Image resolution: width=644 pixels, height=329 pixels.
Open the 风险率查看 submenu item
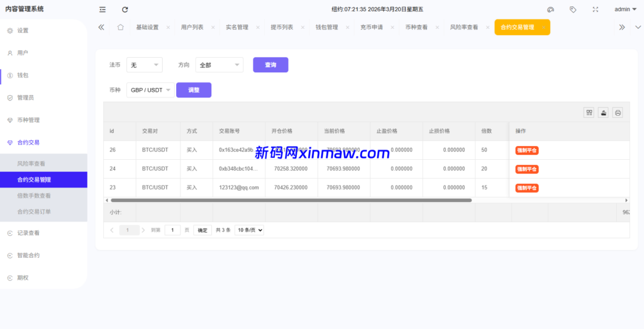click(x=43, y=164)
